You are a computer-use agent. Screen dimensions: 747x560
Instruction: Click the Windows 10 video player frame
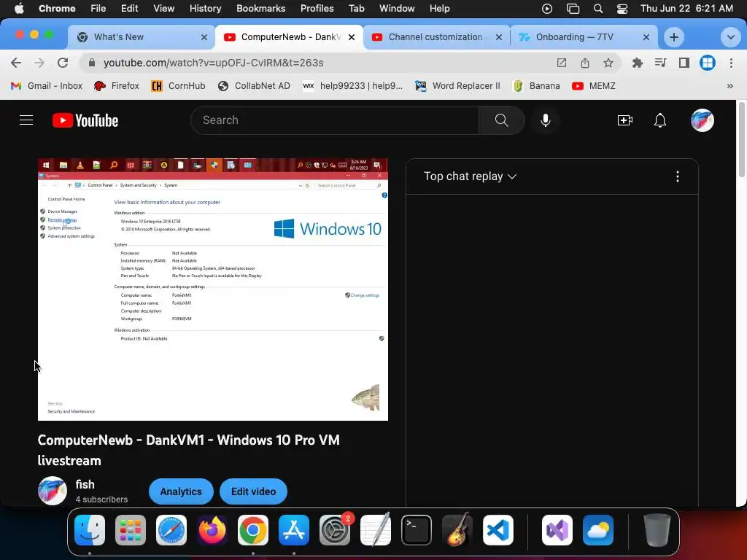[x=213, y=289]
